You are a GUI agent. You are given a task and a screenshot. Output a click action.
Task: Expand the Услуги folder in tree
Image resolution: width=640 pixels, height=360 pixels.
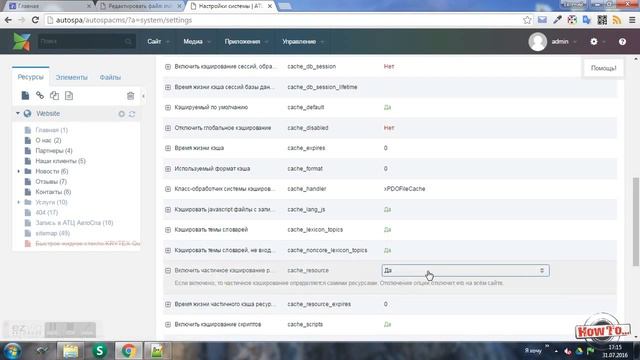[19, 202]
